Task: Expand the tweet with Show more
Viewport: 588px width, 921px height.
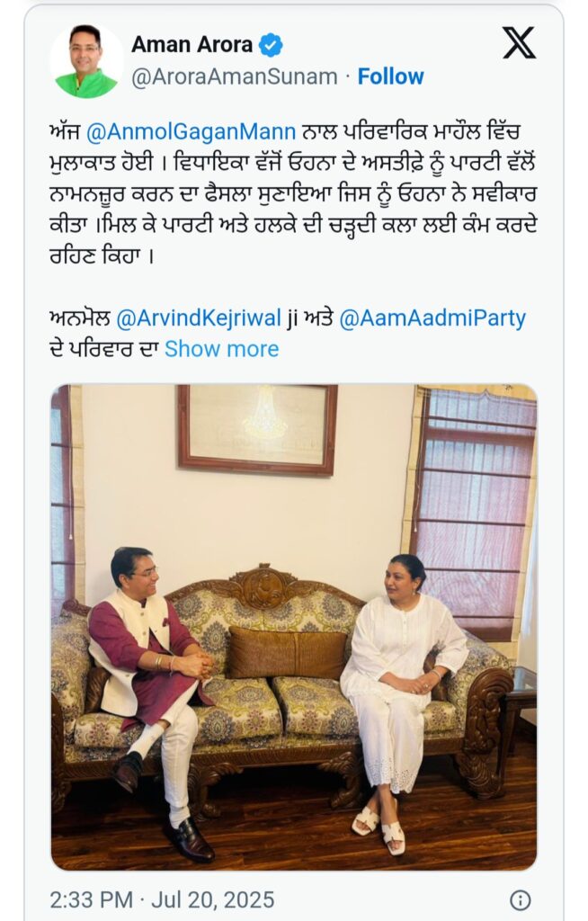Action: point(221,349)
